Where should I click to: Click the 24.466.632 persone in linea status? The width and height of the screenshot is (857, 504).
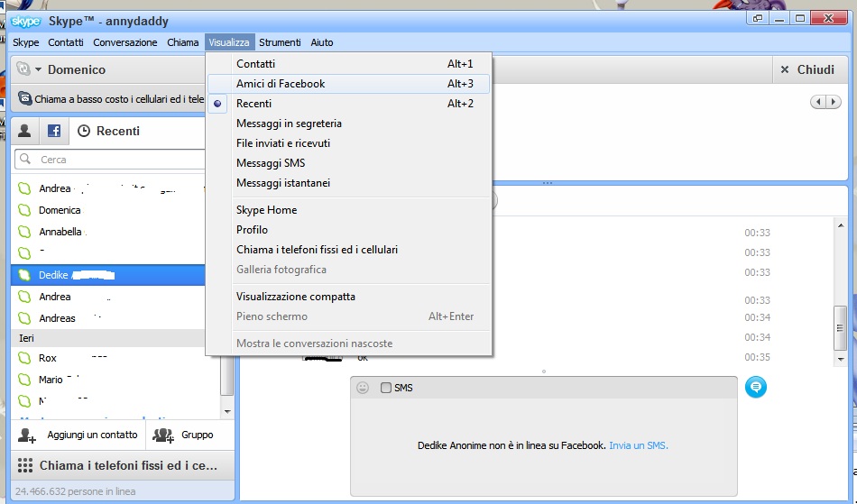tap(76, 491)
